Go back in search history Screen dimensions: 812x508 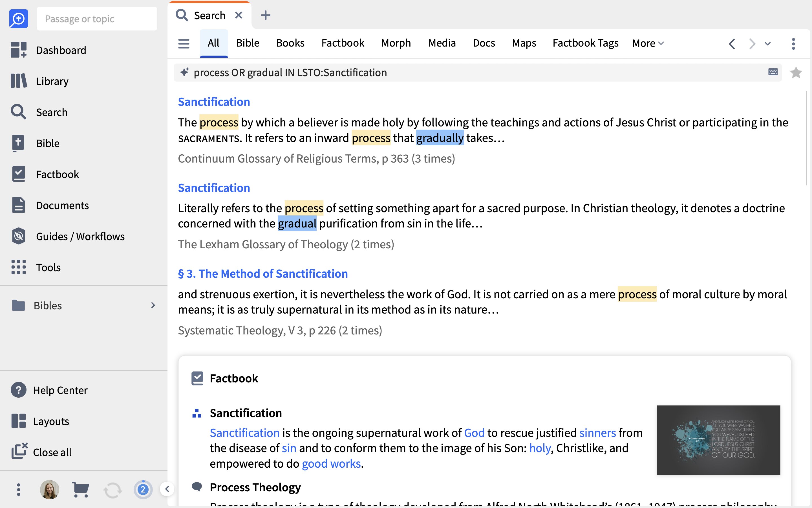tap(732, 44)
